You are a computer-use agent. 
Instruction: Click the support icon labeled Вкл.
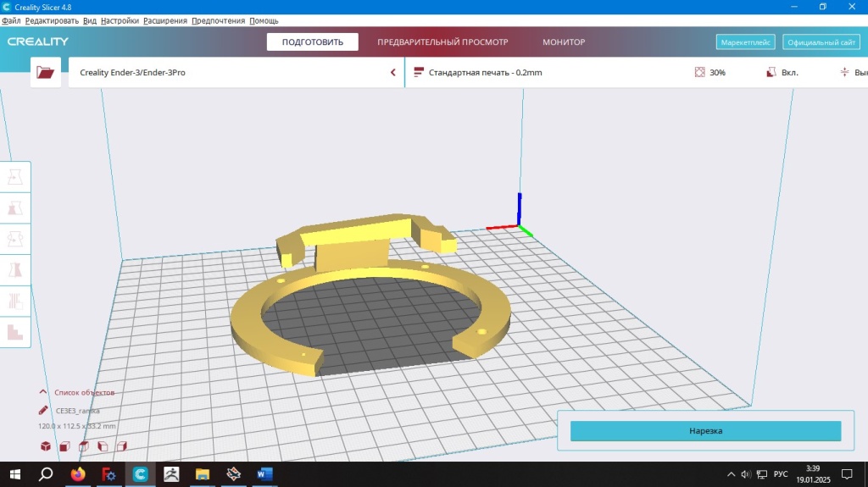click(x=771, y=72)
